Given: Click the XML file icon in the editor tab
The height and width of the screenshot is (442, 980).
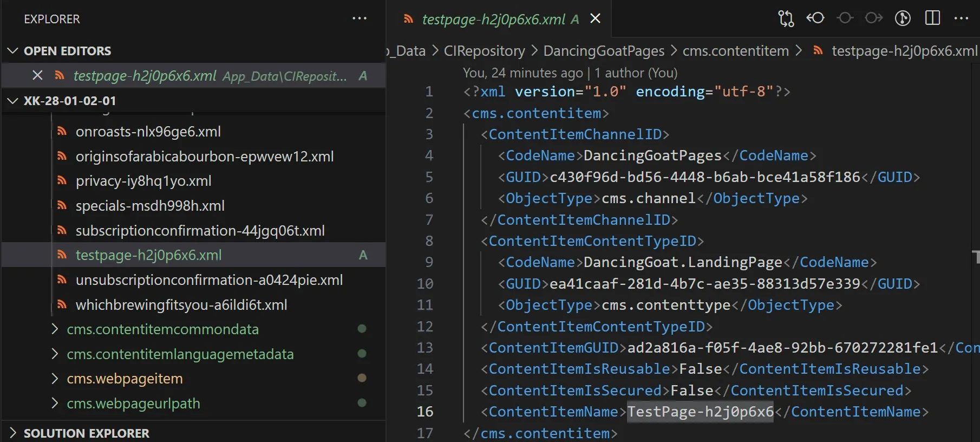Looking at the screenshot, I should (x=409, y=19).
